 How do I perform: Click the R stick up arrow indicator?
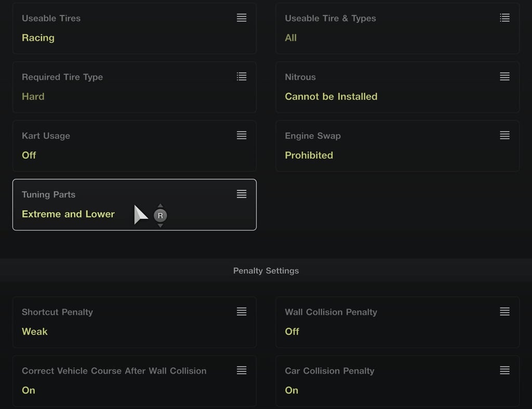coord(161,205)
